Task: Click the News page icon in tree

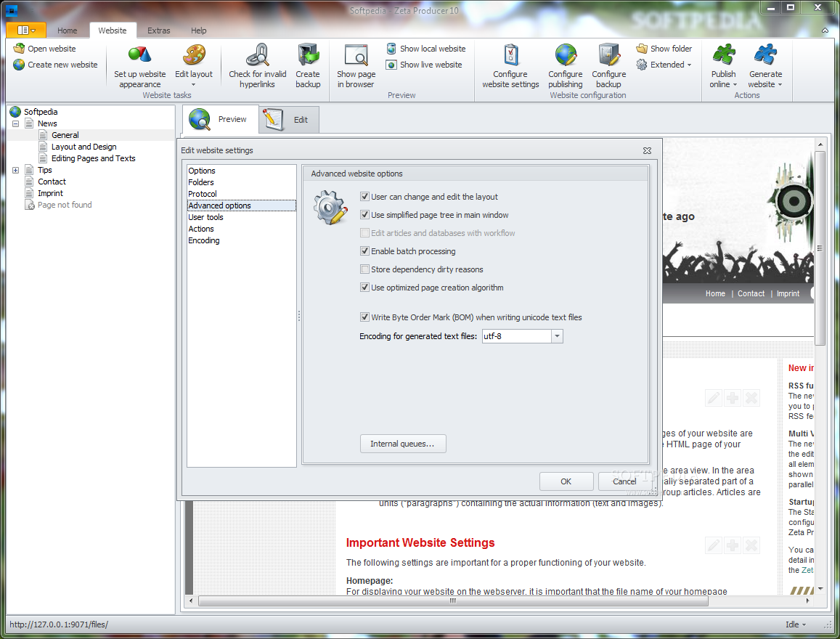Action: (30, 123)
